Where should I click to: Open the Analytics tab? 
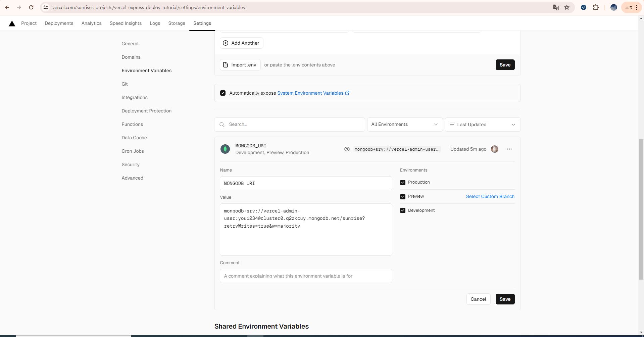(91, 23)
